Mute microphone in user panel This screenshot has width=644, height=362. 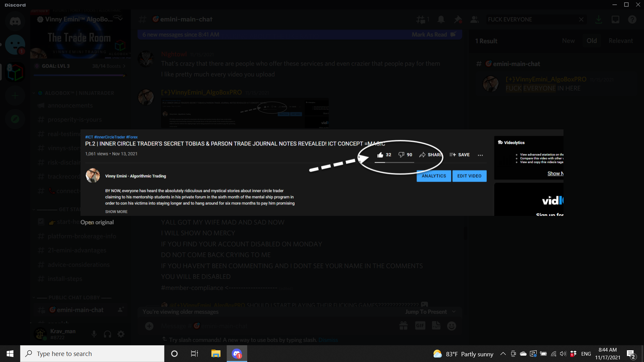pos(94,334)
